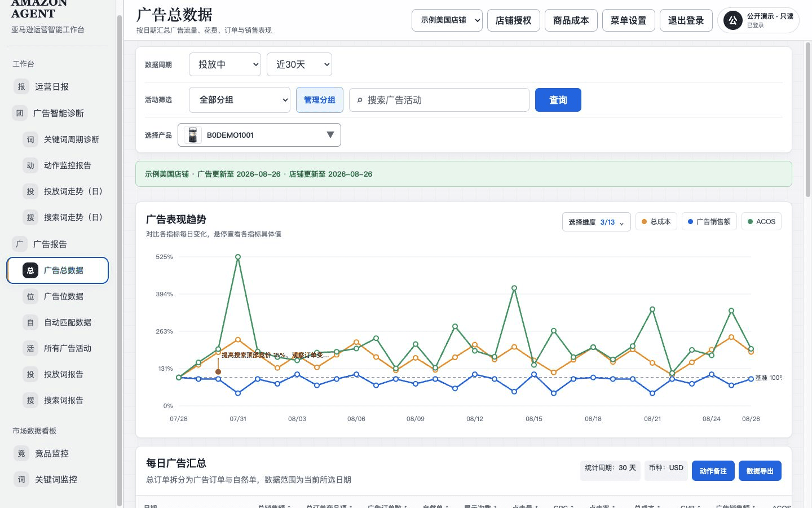Open 动作监控报告 in the sidebar
The image size is (812, 508).
tap(58, 165)
